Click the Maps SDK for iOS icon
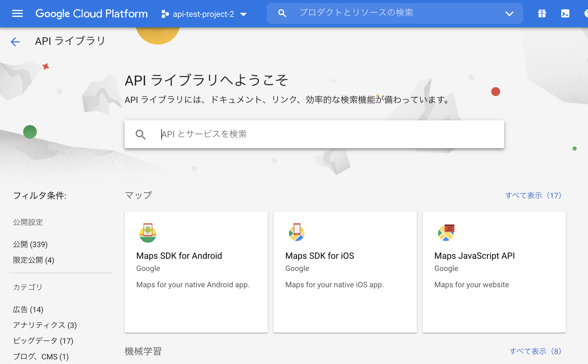Viewport: 588px width, 364px height. [x=297, y=232]
